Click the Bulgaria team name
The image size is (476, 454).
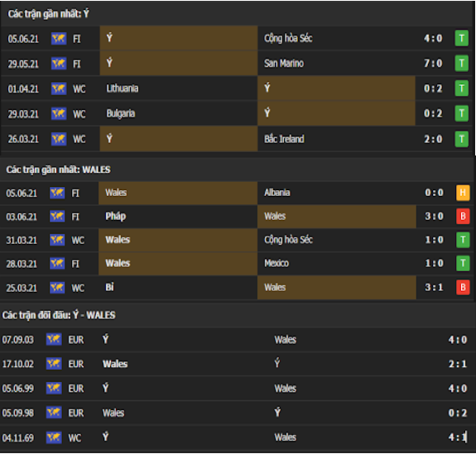121,113
